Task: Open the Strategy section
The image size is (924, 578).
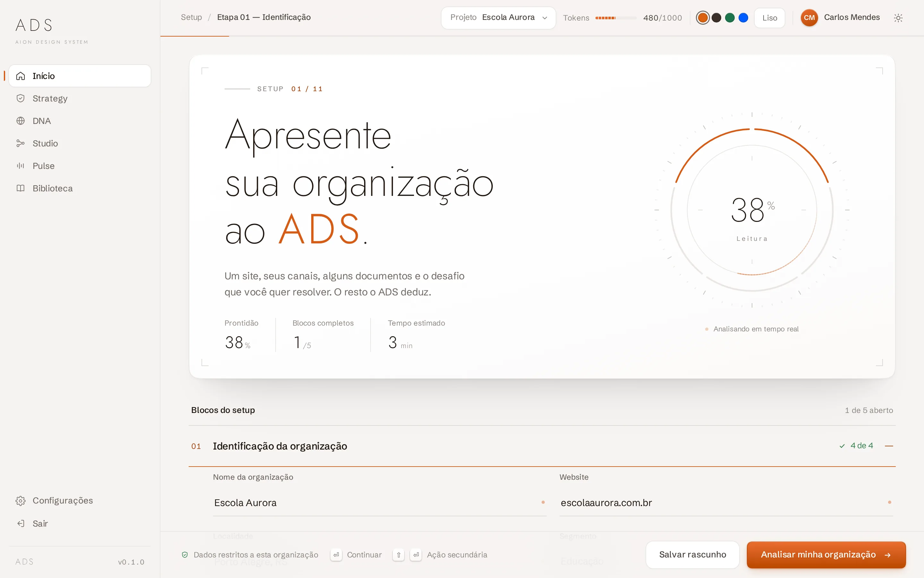Action: click(80, 99)
